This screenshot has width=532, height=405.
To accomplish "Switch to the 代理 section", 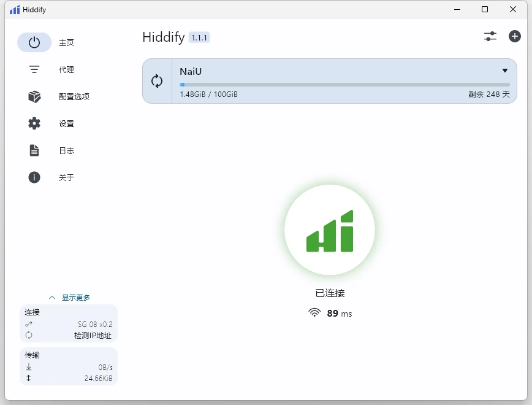I will pyautogui.click(x=66, y=69).
